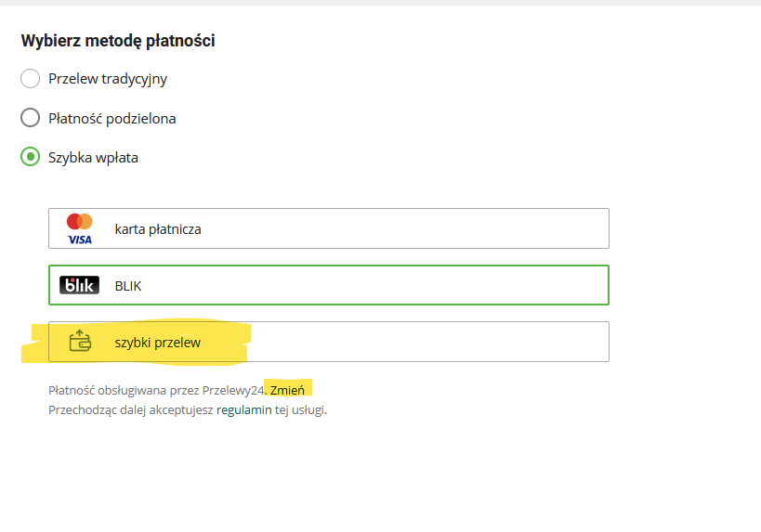Click the black BLIK logo icon

(x=79, y=286)
